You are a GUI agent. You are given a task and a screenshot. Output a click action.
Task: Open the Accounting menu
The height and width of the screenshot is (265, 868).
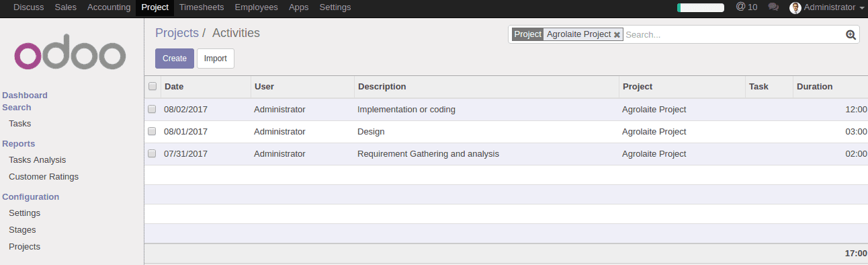click(109, 7)
